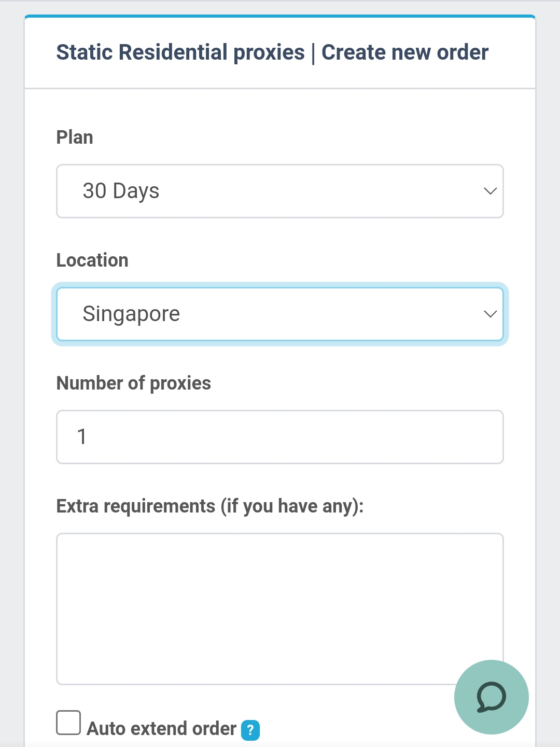Viewport: 560px width, 747px height.
Task: Open the live chat bubble icon
Action: pos(491,697)
